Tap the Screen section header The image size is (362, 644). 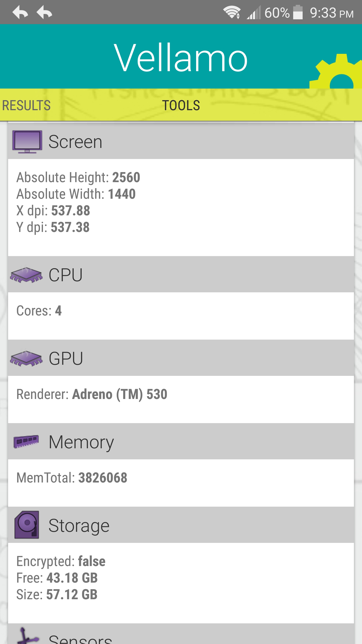coord(181,142)
